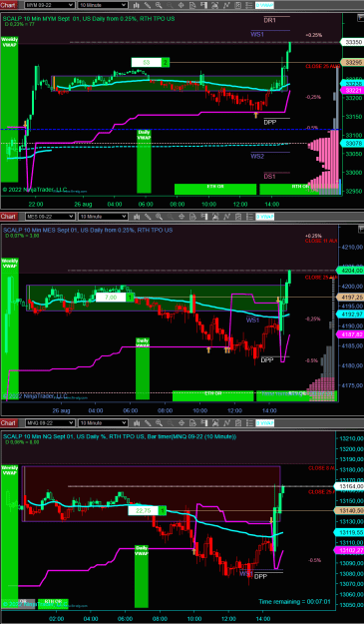This screenshot has height=624, width=364.
Task: Select MES position marker showing 7,00
Action: click(x=116, y=298)
